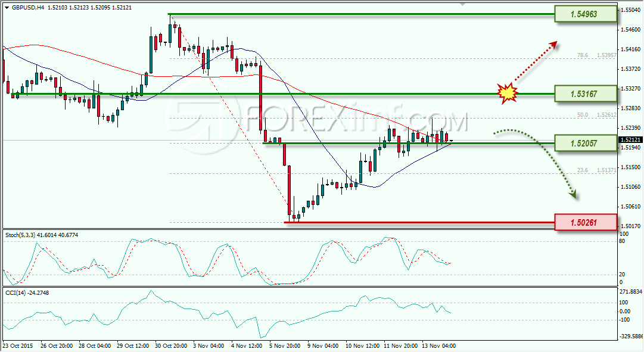Click the 4 Nov 12:00 time label
The width and height of the screenshot is (644, 352).
pyautogui.click(x=247, y=346)
